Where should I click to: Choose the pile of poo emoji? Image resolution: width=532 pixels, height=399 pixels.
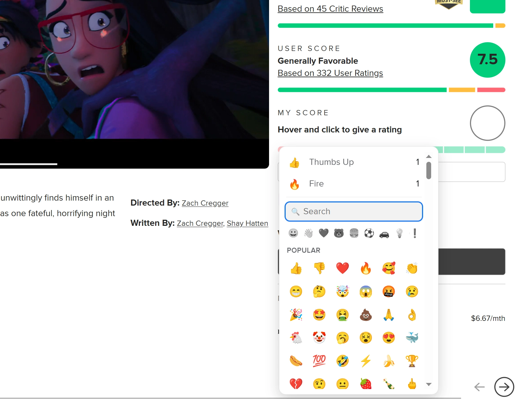coord(366,315)
